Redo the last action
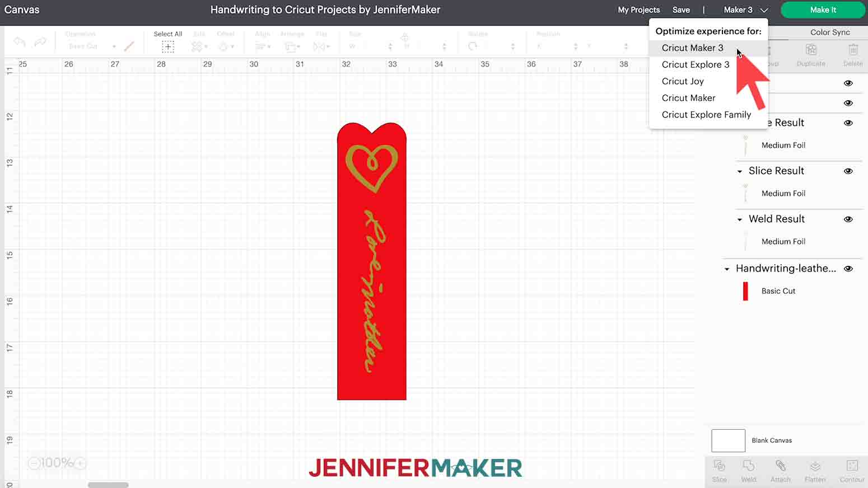Screen dimensions: 868x488 pyautogui.click(x=40, y=42)
